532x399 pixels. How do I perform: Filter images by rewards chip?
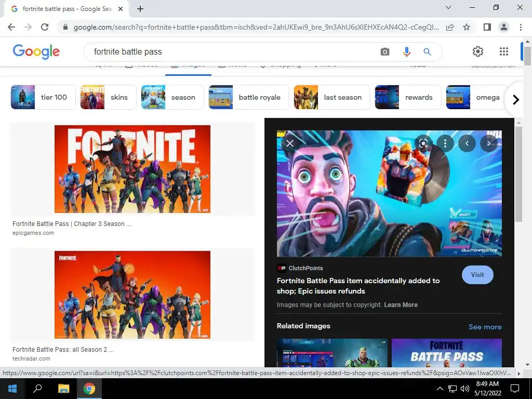tap(408, 97)
